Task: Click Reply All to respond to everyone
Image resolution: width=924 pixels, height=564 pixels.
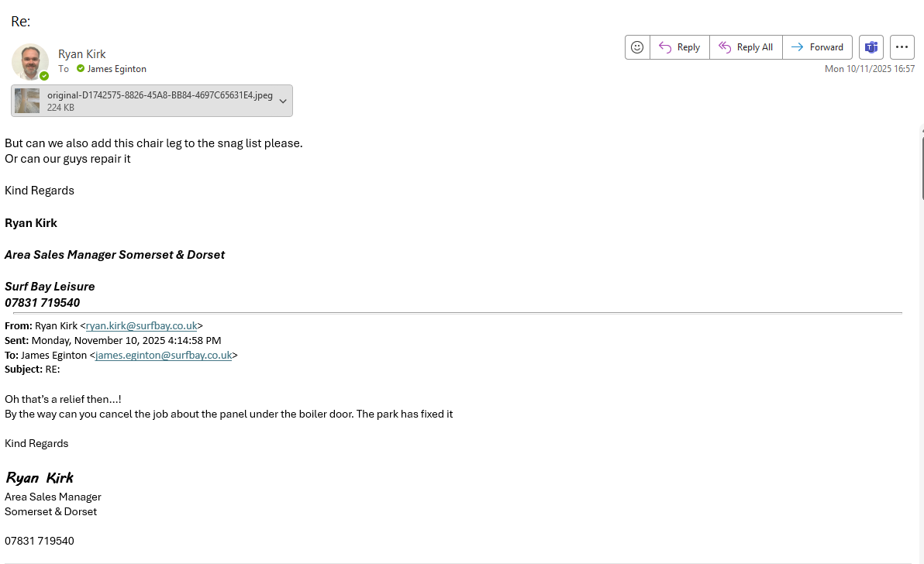Action: click(746, 47)
